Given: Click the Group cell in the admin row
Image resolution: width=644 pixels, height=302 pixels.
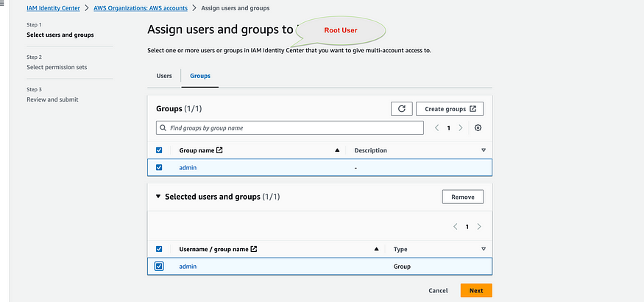Looking at the screenshot, I should coord(402,266).
